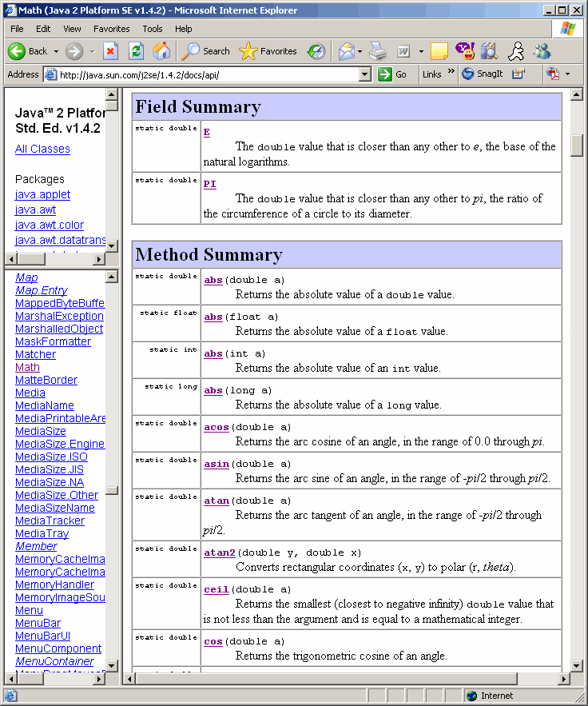Refresh the page with green arrows icon

[x=136, y=51]
